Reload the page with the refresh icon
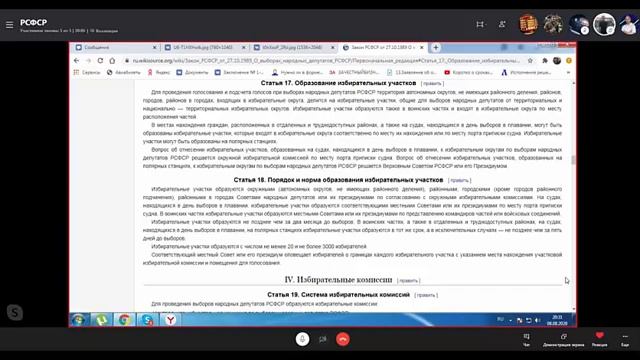The width and height of the screenshot is (640, 360). [100, 60]
